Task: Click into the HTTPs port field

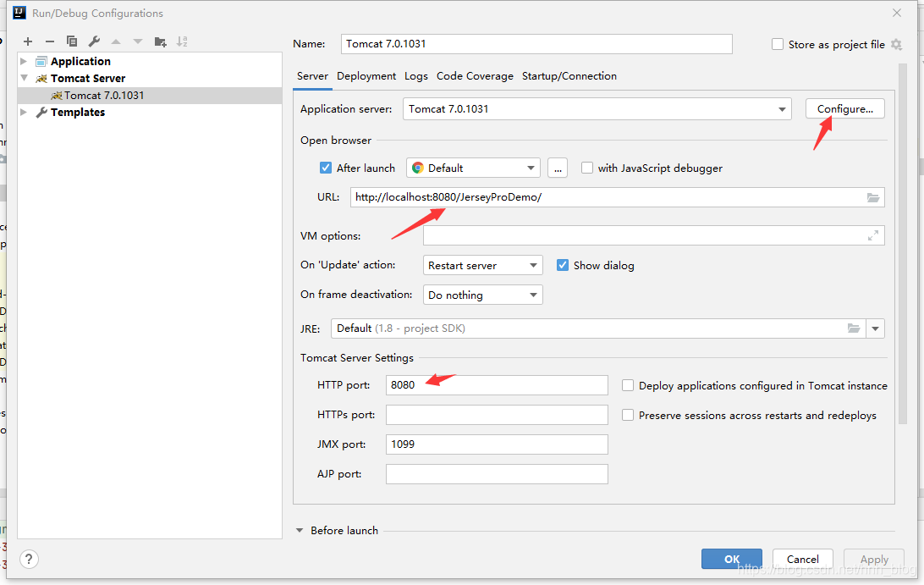Action: [497, 415]
